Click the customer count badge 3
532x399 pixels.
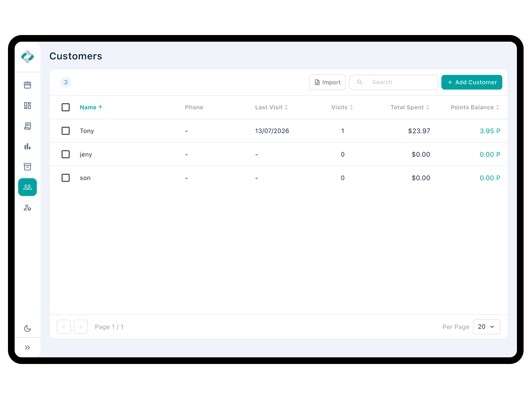pos(66,82)
